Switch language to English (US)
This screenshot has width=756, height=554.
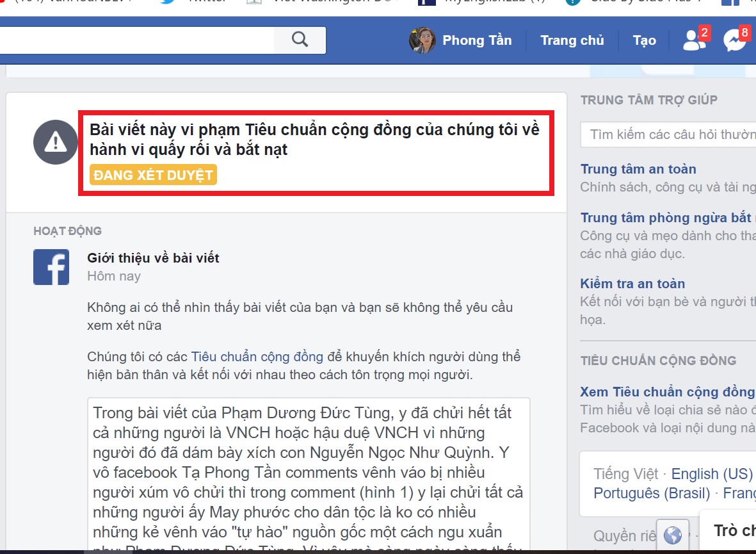pyautogui.click(x=712, y=474)
